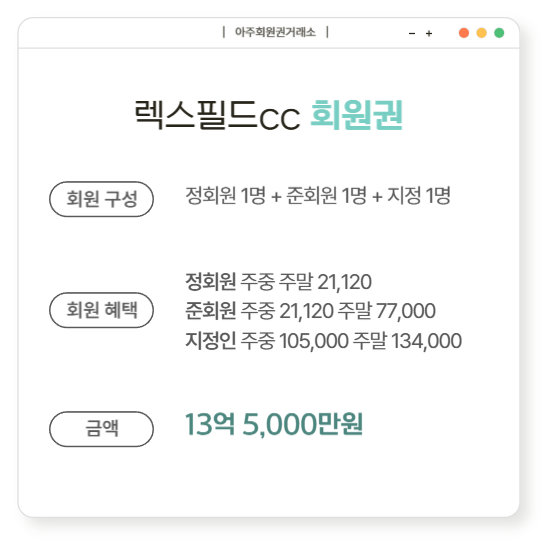Screen dimensions: 550x550
Task: Select the 회원 구성 pill label
Action: pos(101,199)
